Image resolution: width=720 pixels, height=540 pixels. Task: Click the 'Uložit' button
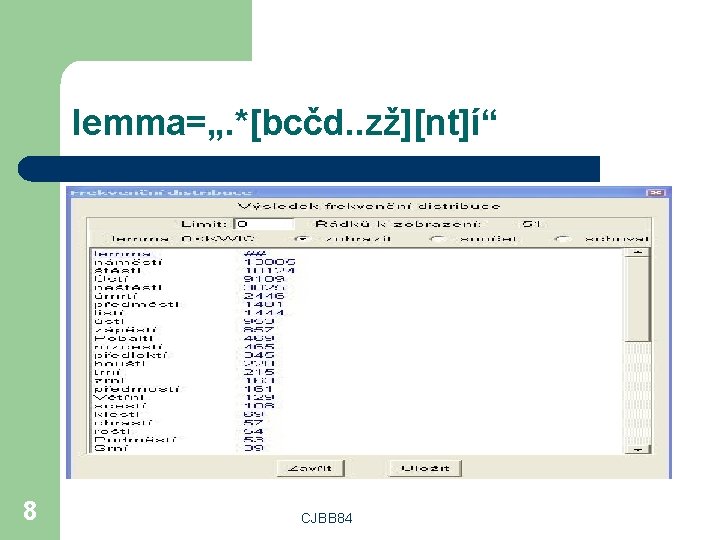(425, 468)
